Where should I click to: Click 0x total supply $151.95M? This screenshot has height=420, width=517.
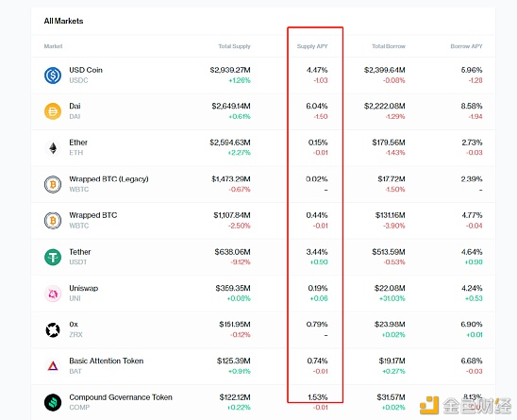pyautogui.click(x=235, y=325)
